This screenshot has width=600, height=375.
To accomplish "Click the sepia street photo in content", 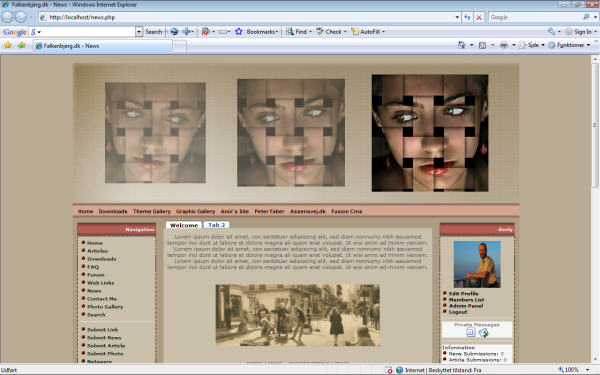I will click(x=298, y=315).
